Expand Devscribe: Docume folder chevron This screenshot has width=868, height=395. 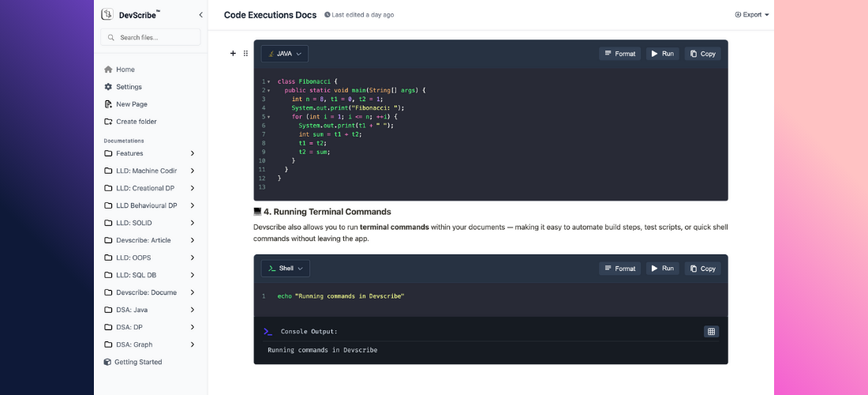pyautogui.click(x=193, y=292)
